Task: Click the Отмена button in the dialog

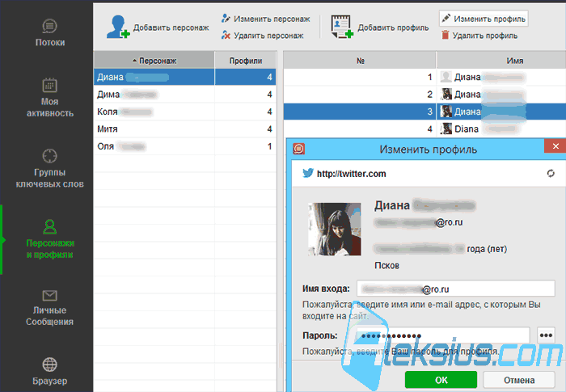Action: point(519,380)
